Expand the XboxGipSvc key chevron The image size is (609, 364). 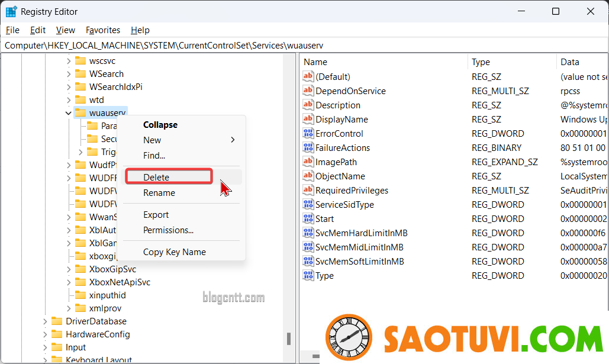click(69, 269)
